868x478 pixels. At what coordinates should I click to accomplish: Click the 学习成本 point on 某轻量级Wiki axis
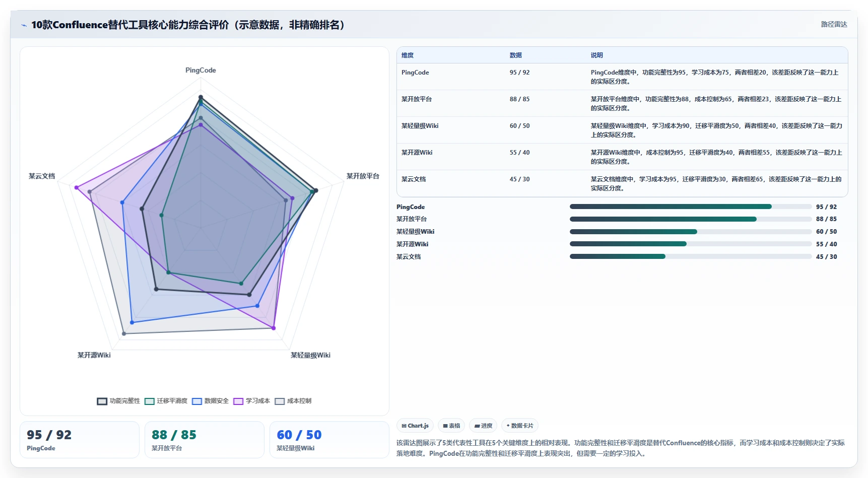click(x=274, y=328)
